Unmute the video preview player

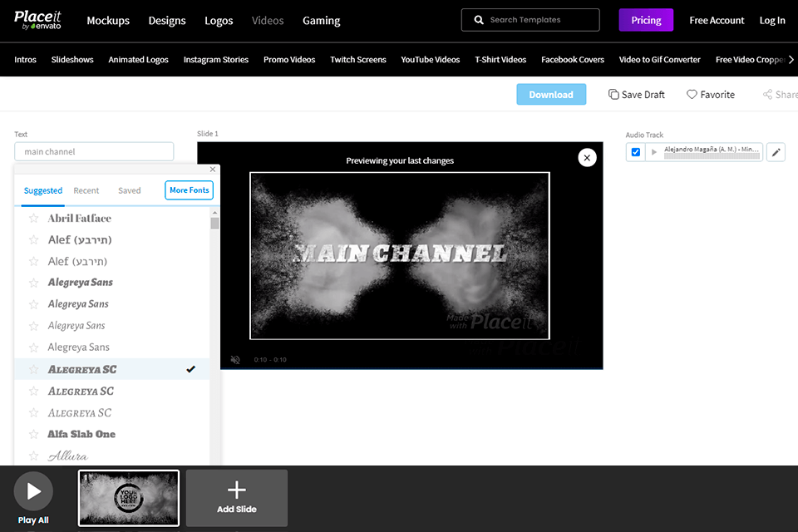234,359
